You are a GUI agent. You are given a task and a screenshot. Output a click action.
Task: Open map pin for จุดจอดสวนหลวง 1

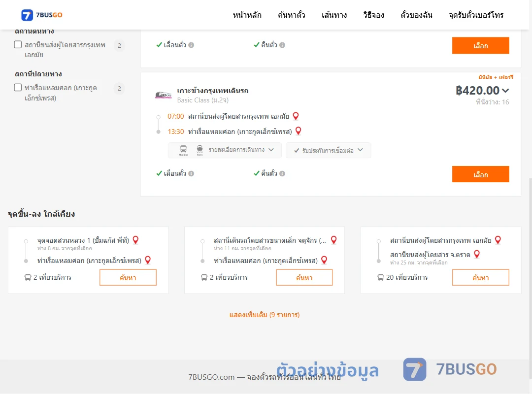136,240
